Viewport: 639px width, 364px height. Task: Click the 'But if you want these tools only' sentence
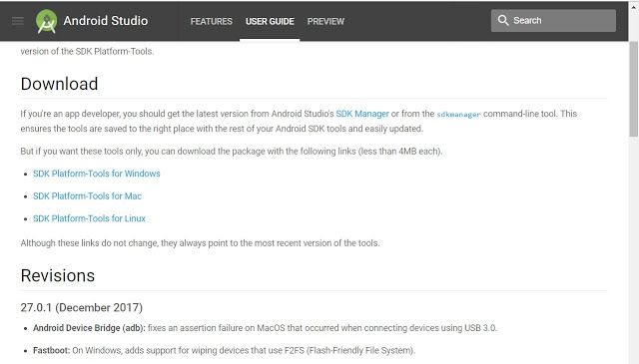(232, 151)
